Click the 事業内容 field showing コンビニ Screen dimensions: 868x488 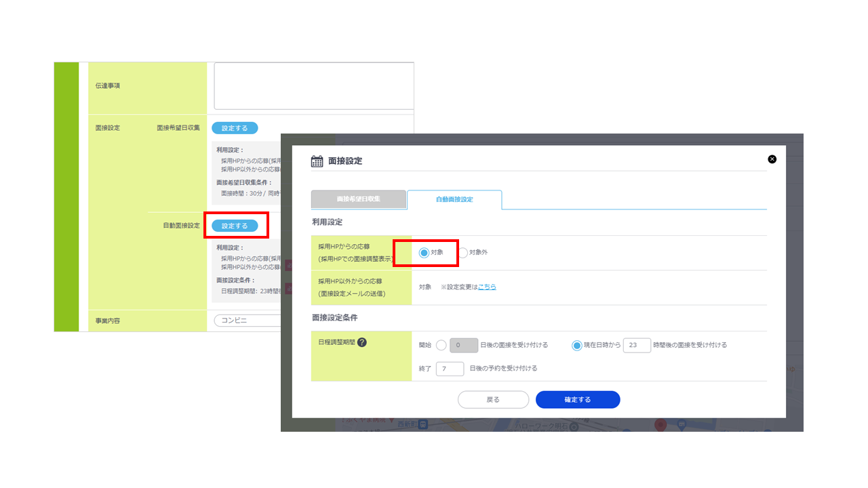tap(248, 321)
